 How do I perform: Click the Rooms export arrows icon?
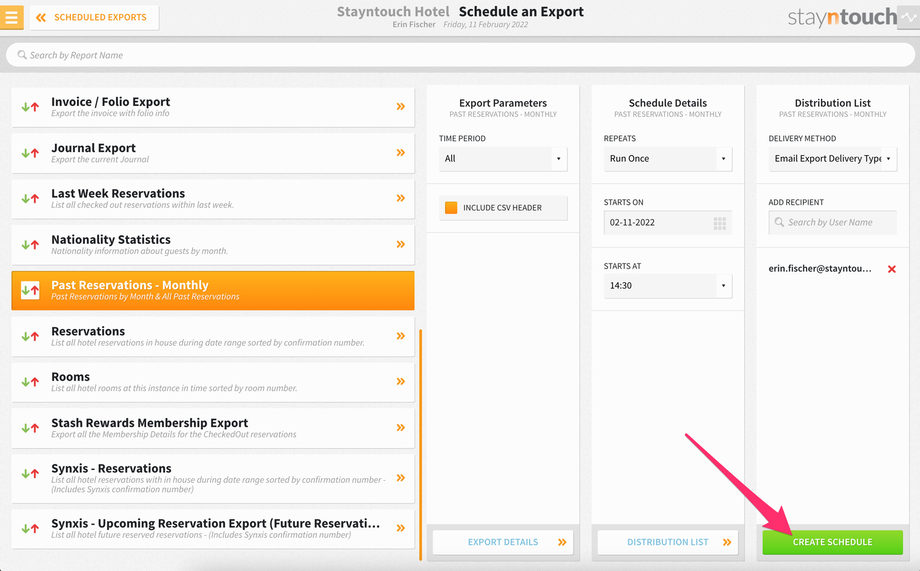tap(31, 381)
